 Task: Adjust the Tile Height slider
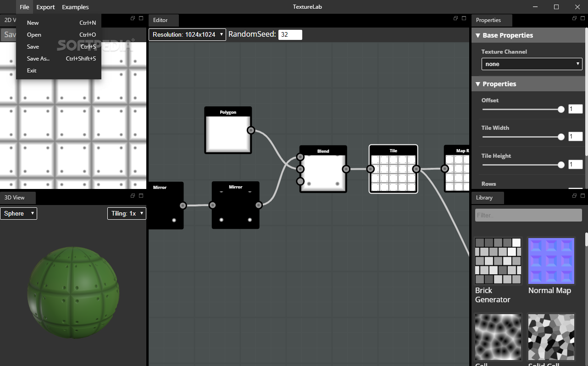coord(523,165)
